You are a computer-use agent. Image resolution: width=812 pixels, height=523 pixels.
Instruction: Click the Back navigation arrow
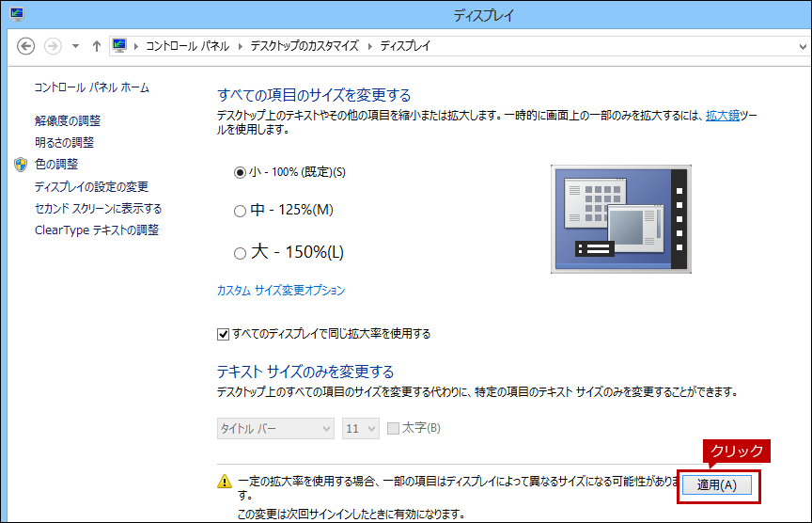pos(26,46)
